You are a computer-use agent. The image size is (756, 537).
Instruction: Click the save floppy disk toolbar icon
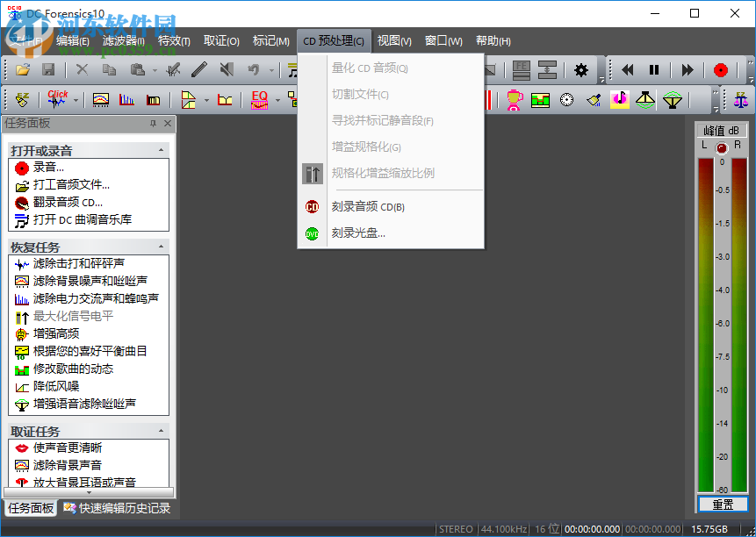(x=48, y=70)
